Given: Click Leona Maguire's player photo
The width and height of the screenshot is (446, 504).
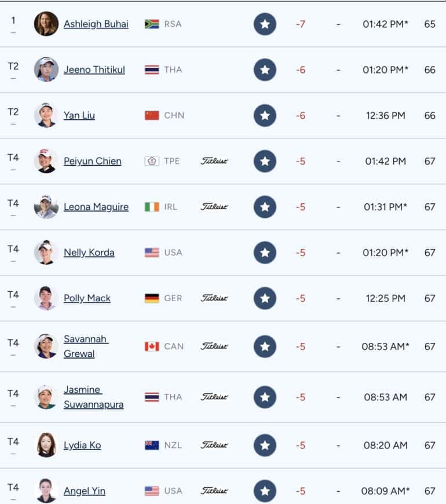Looking at the screenshot, I should pyautogui.click(x=46, y=207).
